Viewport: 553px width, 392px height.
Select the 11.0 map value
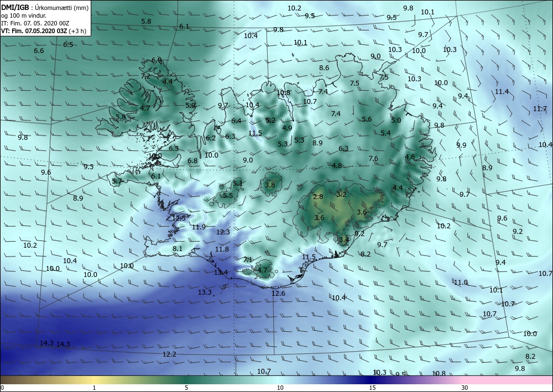point(461,283)
